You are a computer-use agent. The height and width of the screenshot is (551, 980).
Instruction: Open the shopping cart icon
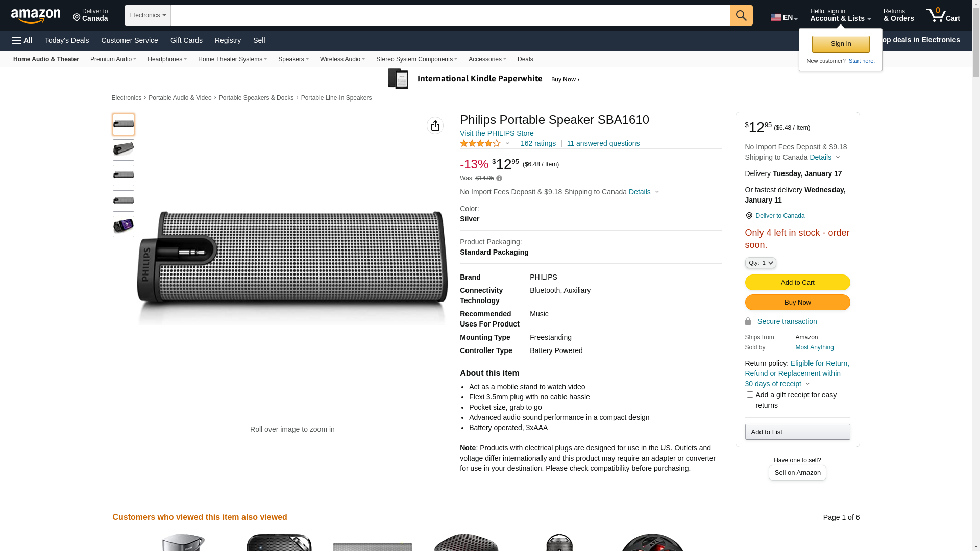(943, 15)
